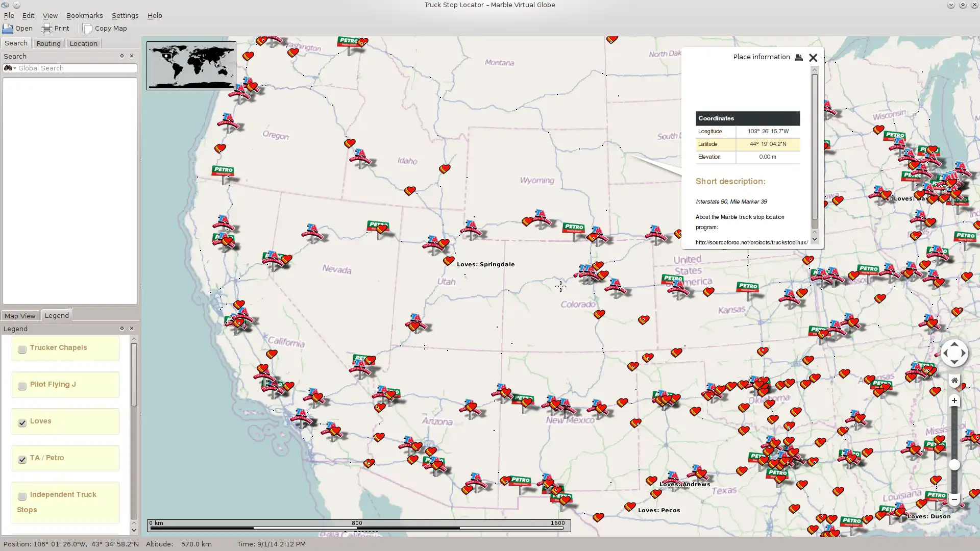Click the home button on map navigation
Screen dimensions: 980x551
point(954,381)
